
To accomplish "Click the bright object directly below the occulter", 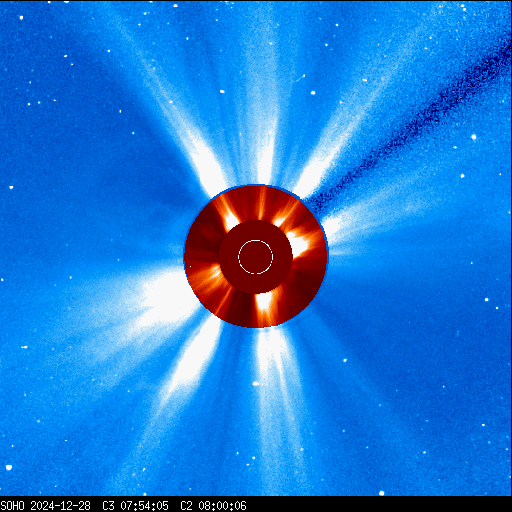I will click(x=256, y=384).
